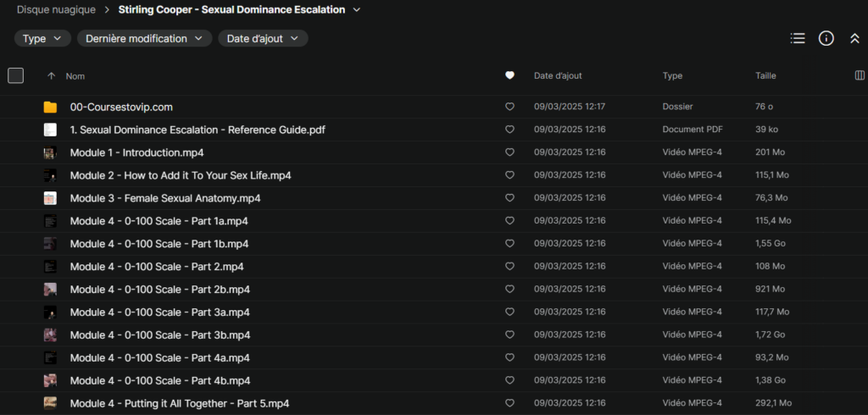Go to Disque nuagique breadcrumb

pos(56,10)
